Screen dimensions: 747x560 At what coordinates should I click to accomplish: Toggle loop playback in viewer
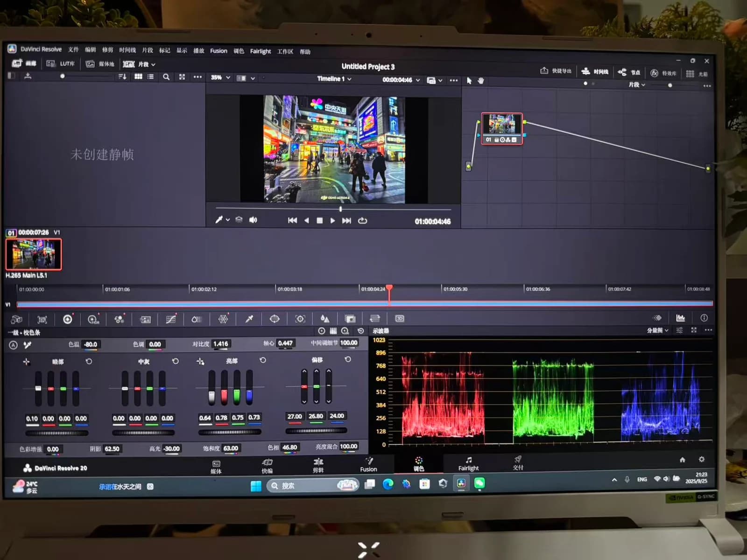pos(363,221)
